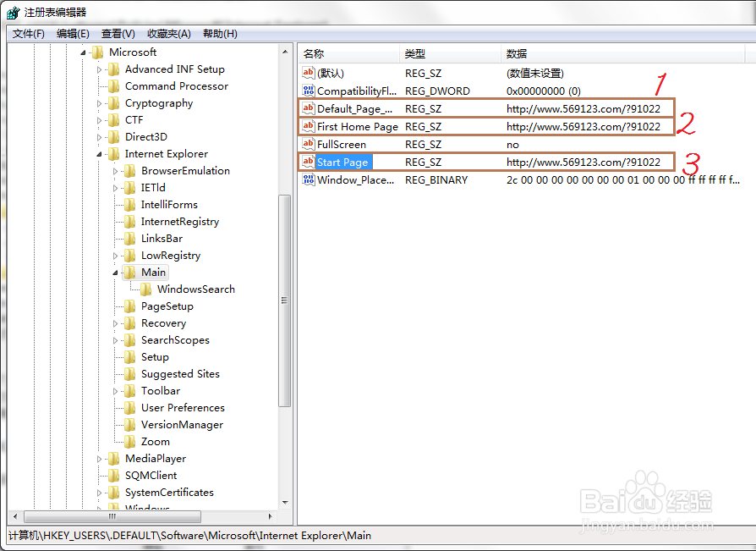Screen dimensions: 756x551
Task: Click the string icon of Default_Page_... value
Action: (308, 108)
